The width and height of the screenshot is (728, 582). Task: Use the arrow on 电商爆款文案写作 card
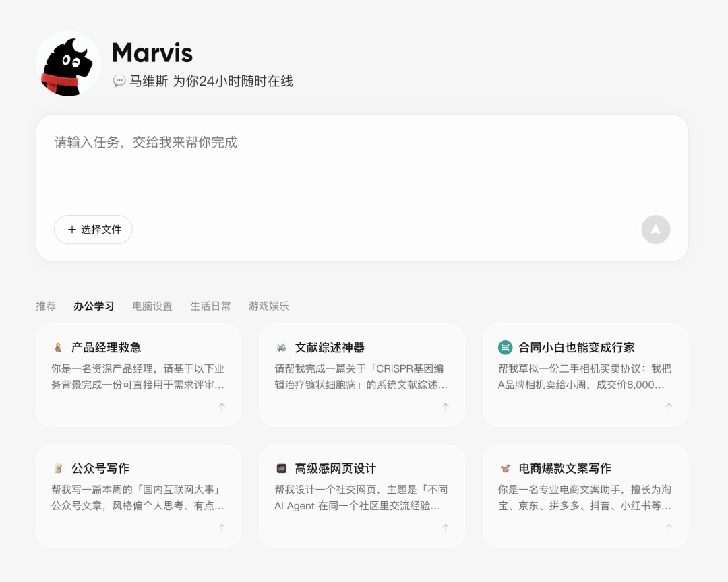[x=669, y=527]
